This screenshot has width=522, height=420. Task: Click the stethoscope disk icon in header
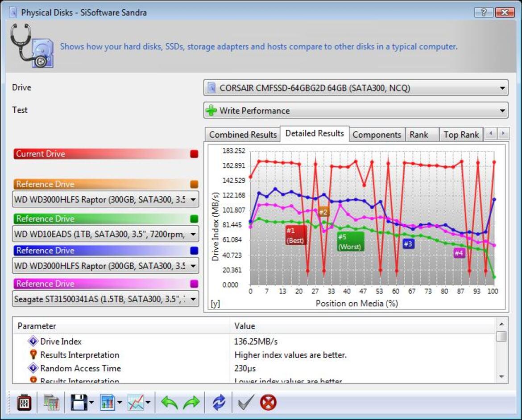coord(32,45)
